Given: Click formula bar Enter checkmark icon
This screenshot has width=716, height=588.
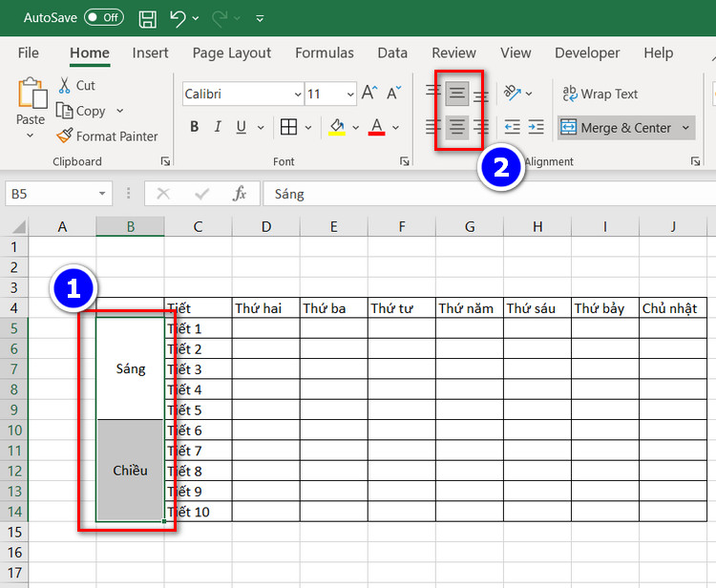Looking at the screenshot, I should point(201,194).
